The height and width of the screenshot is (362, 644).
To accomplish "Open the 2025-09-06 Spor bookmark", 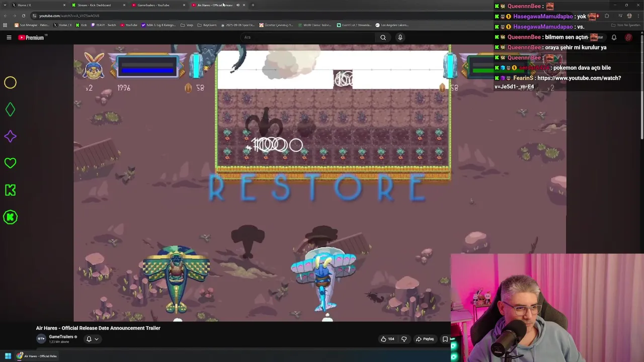I will pos(238,25).
